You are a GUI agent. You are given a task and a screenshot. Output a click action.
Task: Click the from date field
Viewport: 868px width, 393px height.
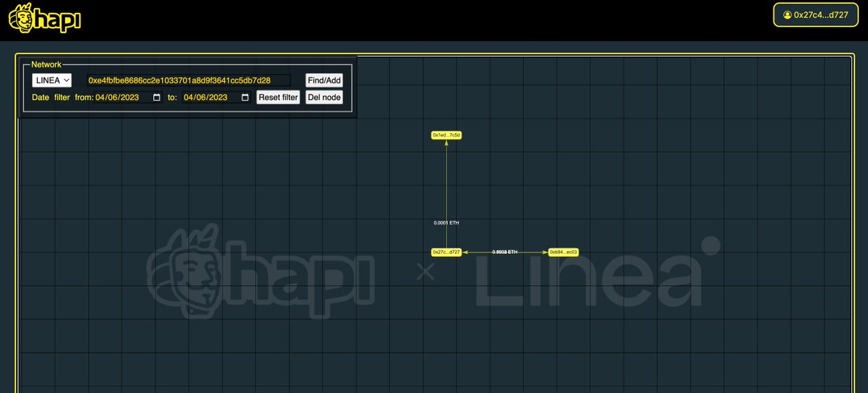(x=128, y=97)
